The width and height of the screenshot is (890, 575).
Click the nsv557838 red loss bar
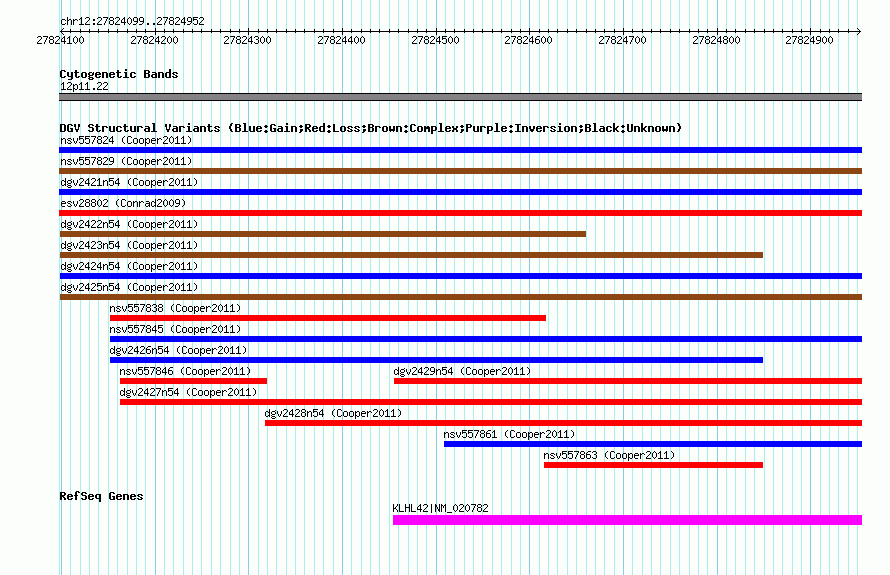click(328, 318)
